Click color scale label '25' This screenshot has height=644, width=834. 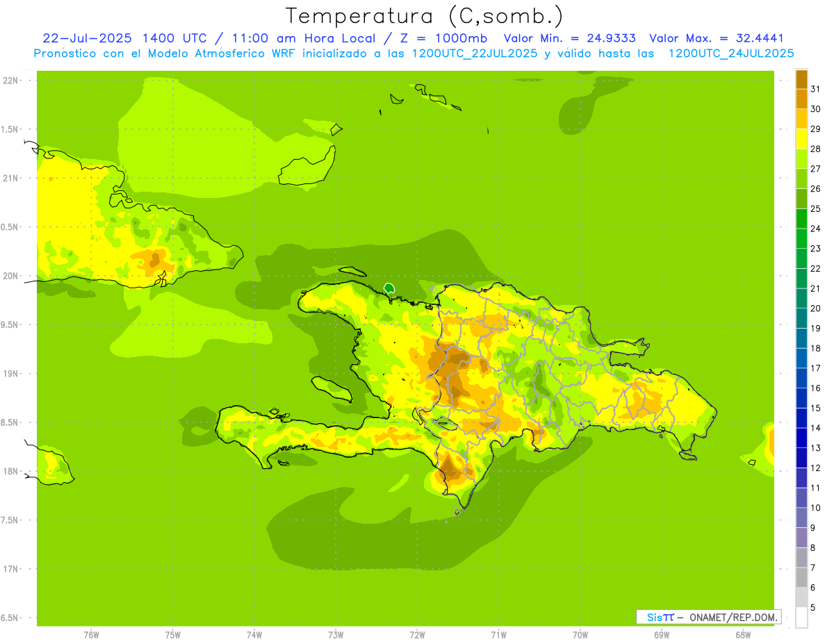click(x=816, y=208)
